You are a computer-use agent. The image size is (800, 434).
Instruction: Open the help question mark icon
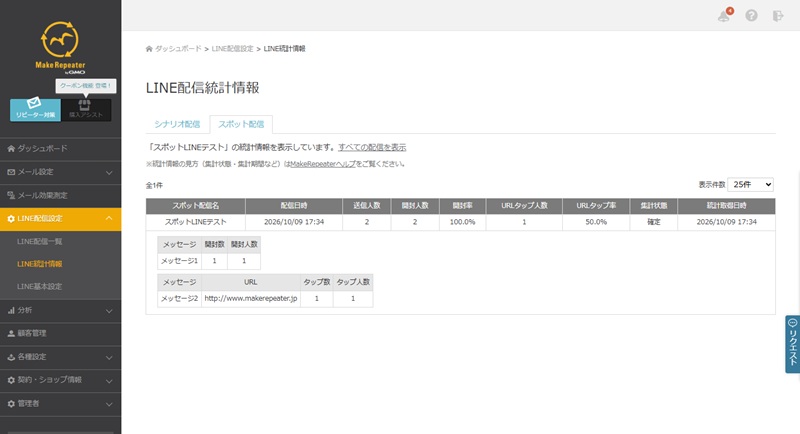(x=751, y=16)
